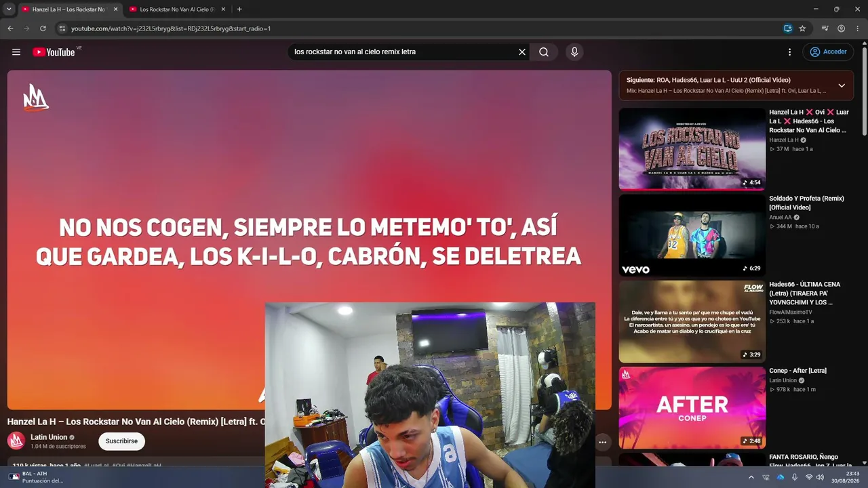Clear the search box with the X
The image size is (868, 488).
(x=522, y=52)
